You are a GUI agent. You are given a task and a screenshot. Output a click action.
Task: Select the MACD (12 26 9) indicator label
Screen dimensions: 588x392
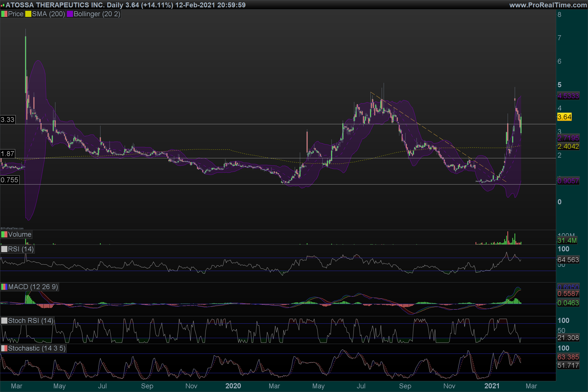[x=33, y=287]
